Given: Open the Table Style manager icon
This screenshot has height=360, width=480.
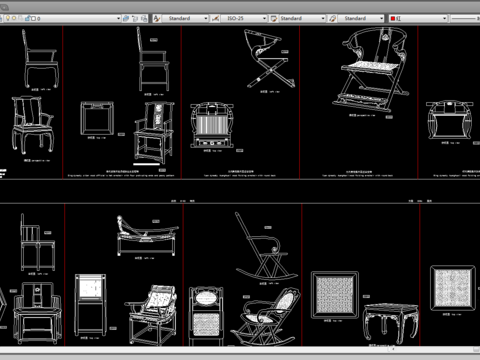Looking at the screenshot, I should click(x=274, y=19).
